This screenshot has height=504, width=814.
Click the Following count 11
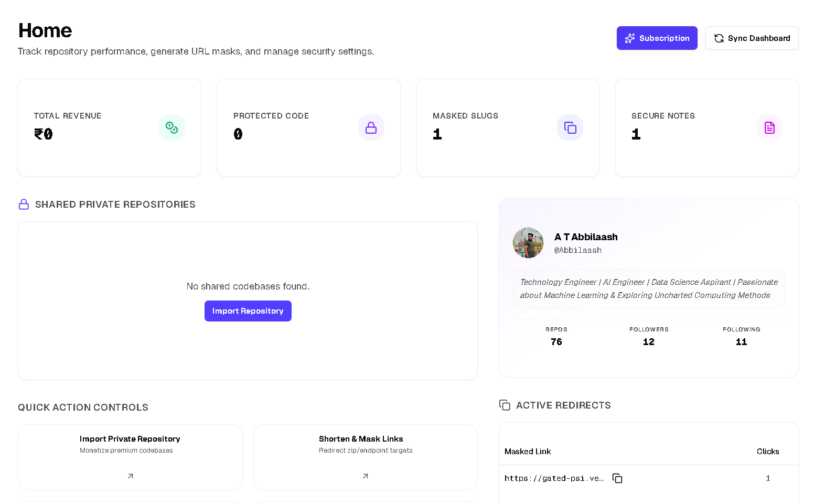pyautogui.click(x=742, y=342)
